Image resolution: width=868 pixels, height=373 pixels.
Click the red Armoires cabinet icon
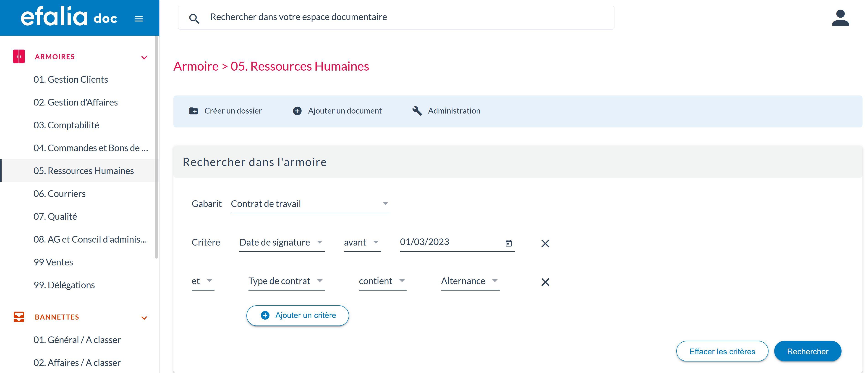tap(19, 56)
